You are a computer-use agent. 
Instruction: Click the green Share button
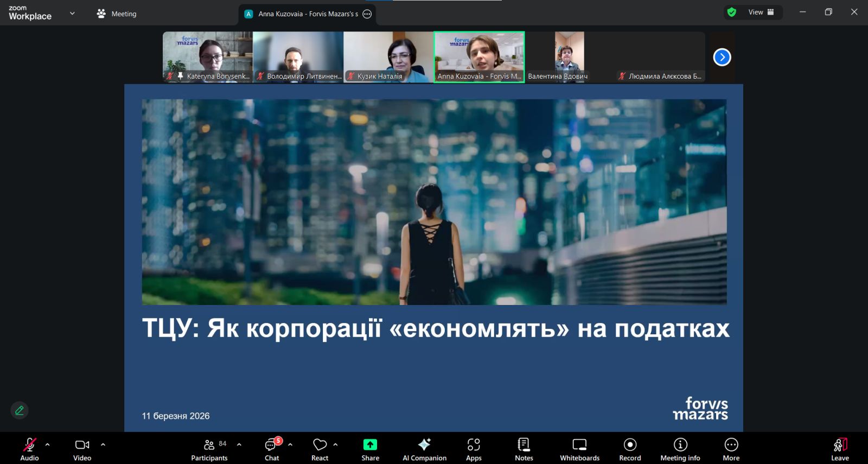[370, 449]
